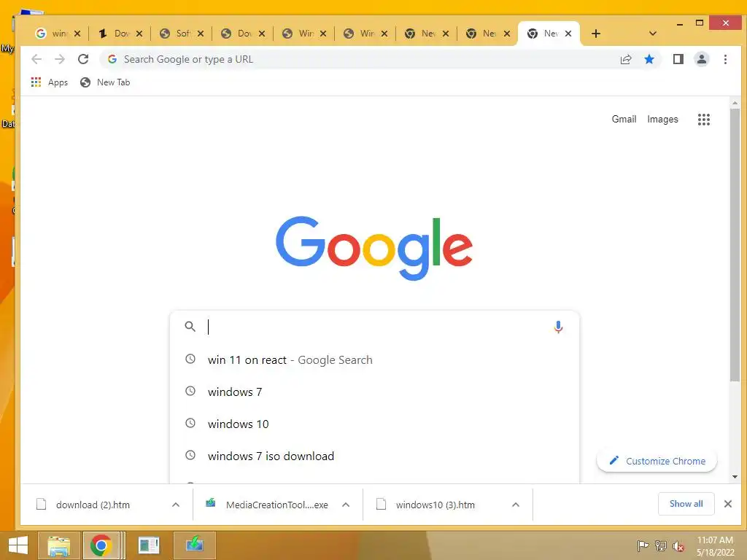Close the downloads bar
Image resolution: width=747 pixels, height=560 pixels.
point(728,504)
